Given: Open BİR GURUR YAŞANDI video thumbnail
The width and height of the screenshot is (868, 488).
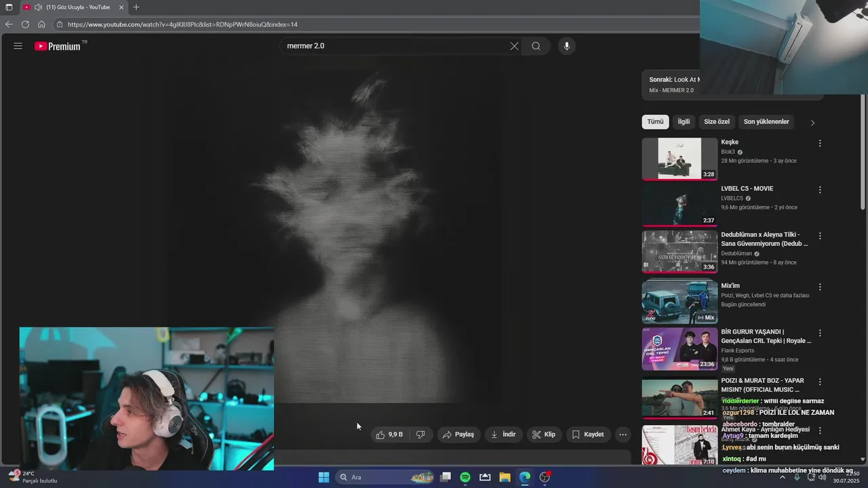Looking at the screenshot, I should pos(679,349).
